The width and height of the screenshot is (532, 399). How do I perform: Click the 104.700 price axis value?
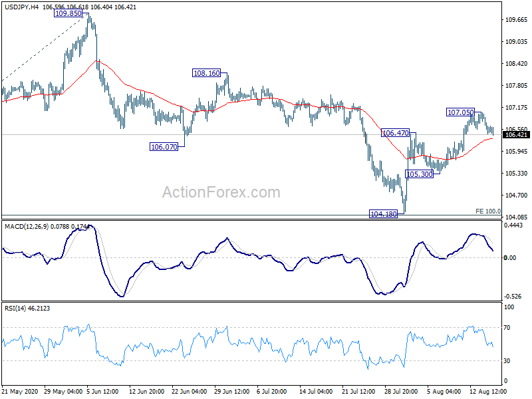click(517, 196)
